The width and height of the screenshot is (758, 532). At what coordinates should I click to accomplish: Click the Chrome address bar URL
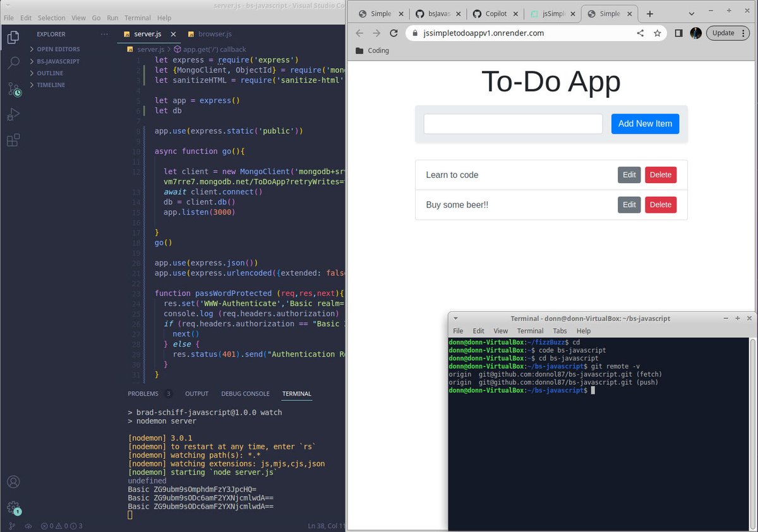tap(483, 33)
